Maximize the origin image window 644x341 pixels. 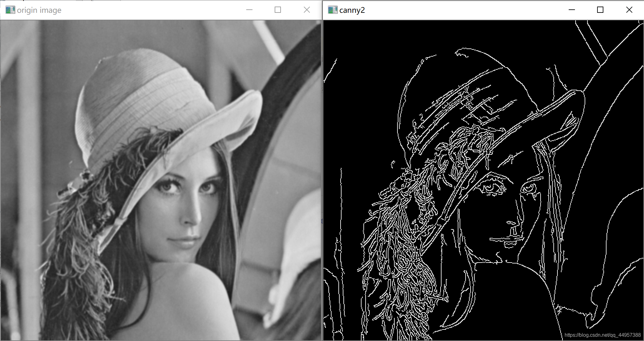(x=277, y=10)
